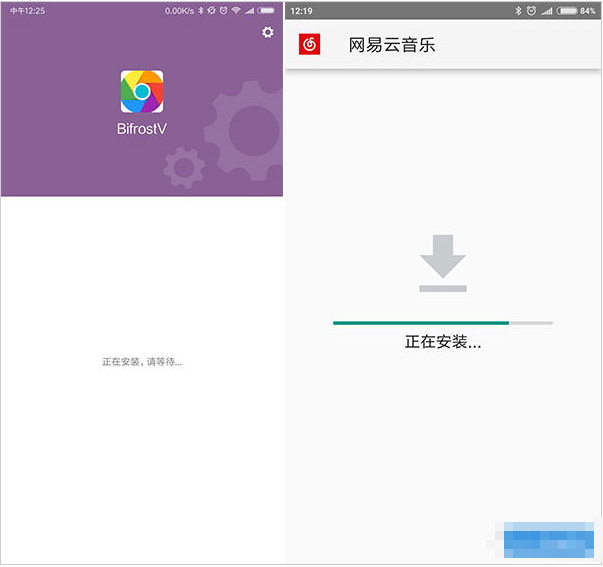The height and width of the screenshot is (567, 603).
Task: Tap the alarm icon in left status bar
Action: click(223, 11)
